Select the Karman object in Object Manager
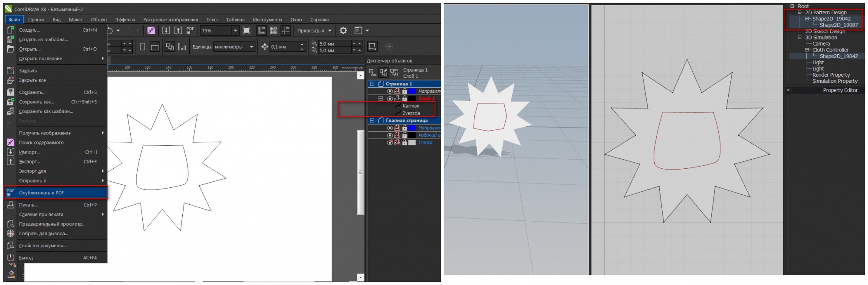 click(411, 106)
